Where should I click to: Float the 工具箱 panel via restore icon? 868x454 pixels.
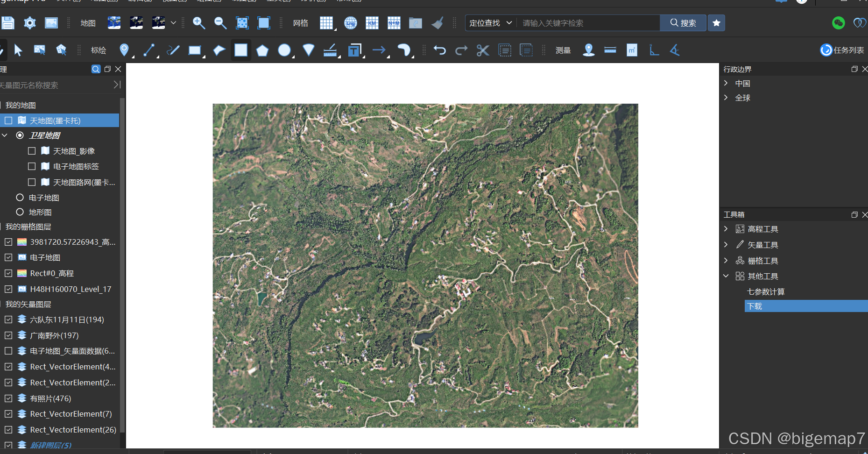tap(854, 215)
